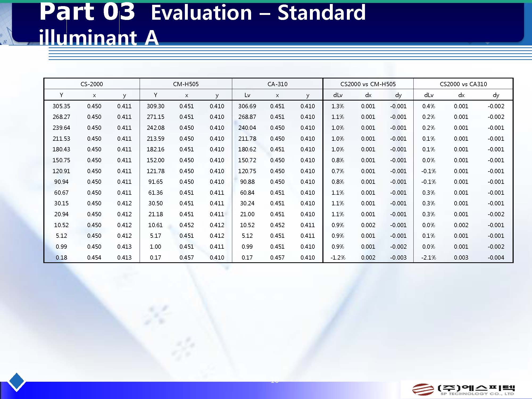The width and height of the screenshot is (532, 399).
Task: Click the CM-H505 value 152.00
Action: click(x=156, y=160)
